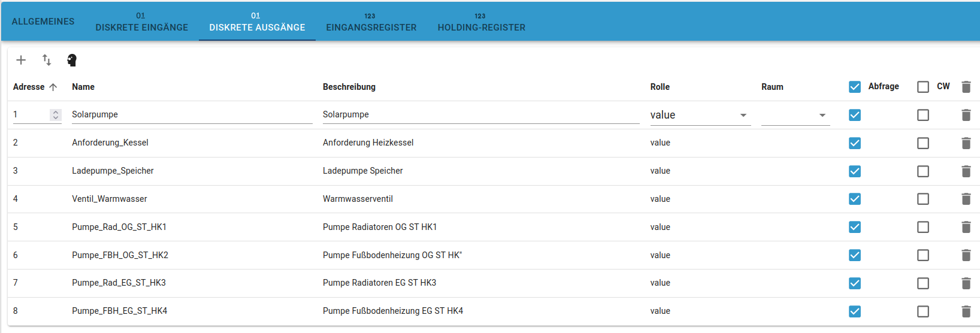Check the CW header checkbox
The width and height of the screenshot is (980, 333).
[x=923, y=87]
